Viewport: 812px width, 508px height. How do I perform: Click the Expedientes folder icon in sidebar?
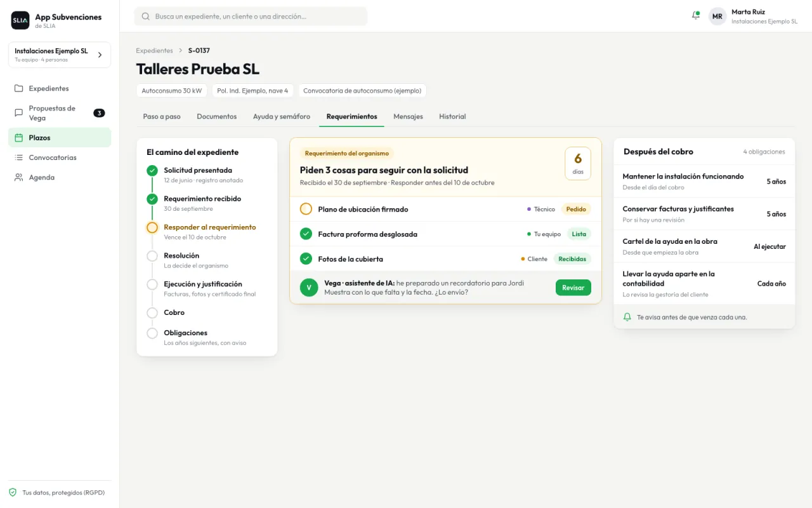[19, 88]
